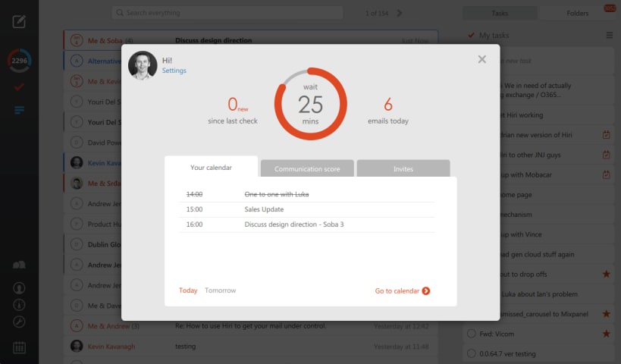Click the profile photo in the dialog
This screenshot has height=364, width=621.
(143, 65)
